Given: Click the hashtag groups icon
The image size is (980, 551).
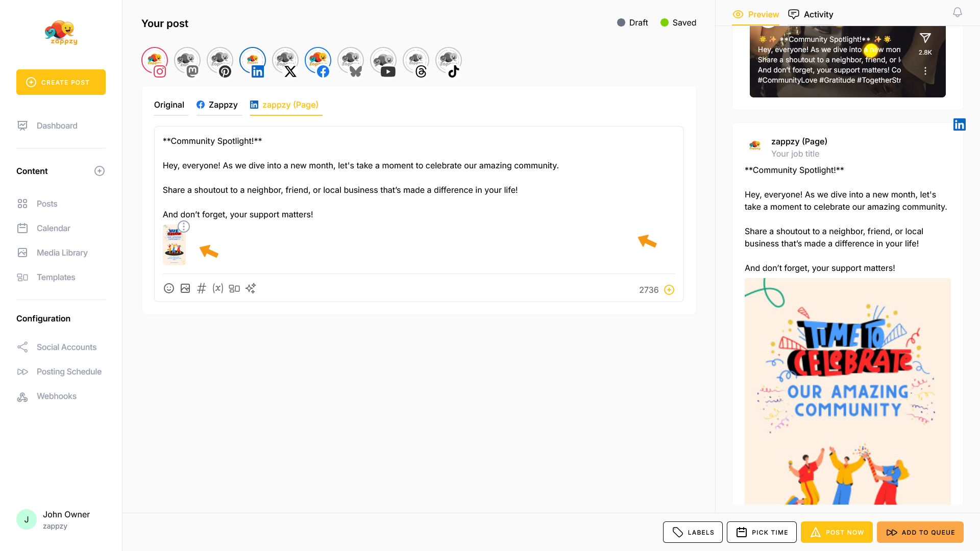Looking at the screenshot, I should (x=202, y=288).
